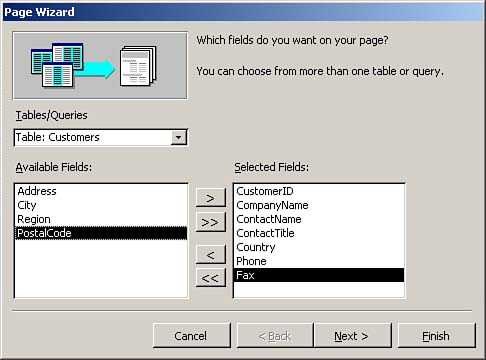Remove selected field with the < button
486x360 pixels.
(x=211, y=255)
